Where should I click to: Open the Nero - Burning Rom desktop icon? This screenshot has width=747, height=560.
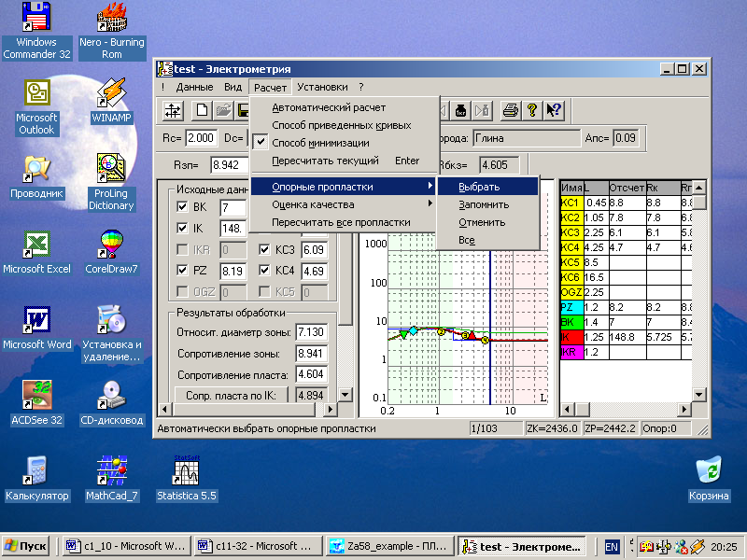111,31
